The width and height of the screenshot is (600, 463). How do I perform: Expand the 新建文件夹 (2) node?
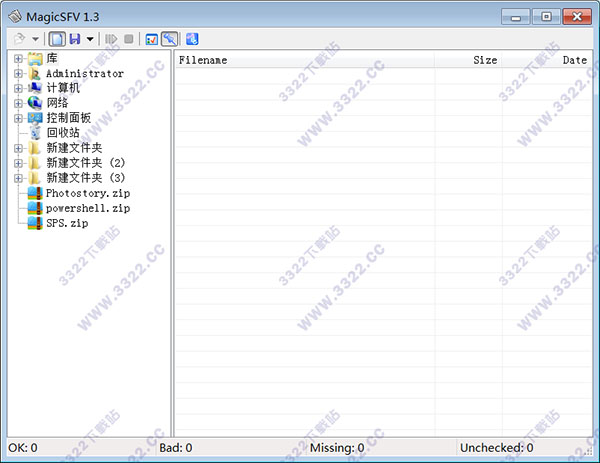coord(18,163)
